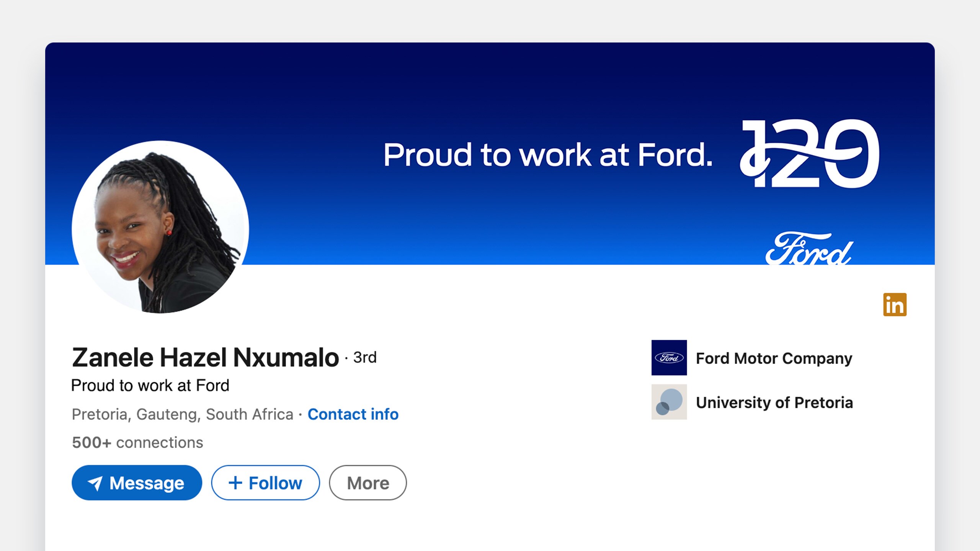980x551 pixels.
Task: Click the Pretoria, Gauteng, South Africa location
Action: tap(183, 414)
